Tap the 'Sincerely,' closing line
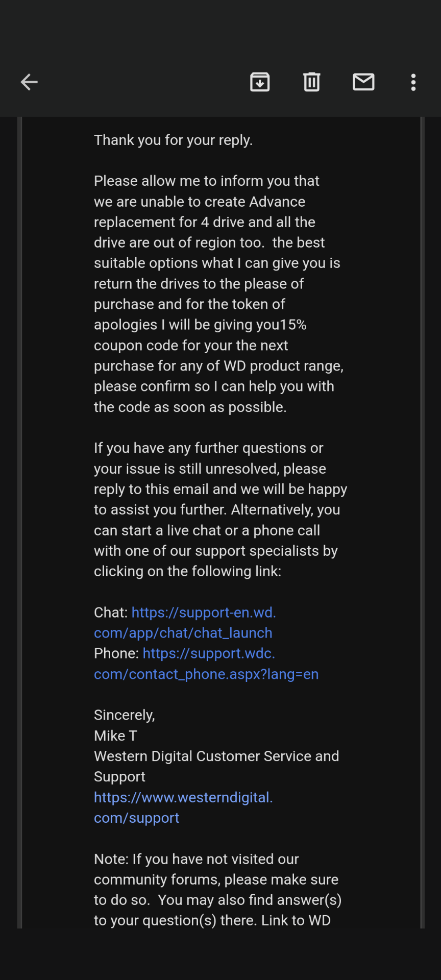Viewport: 441px width, 980px height. (x=124, y=715)
